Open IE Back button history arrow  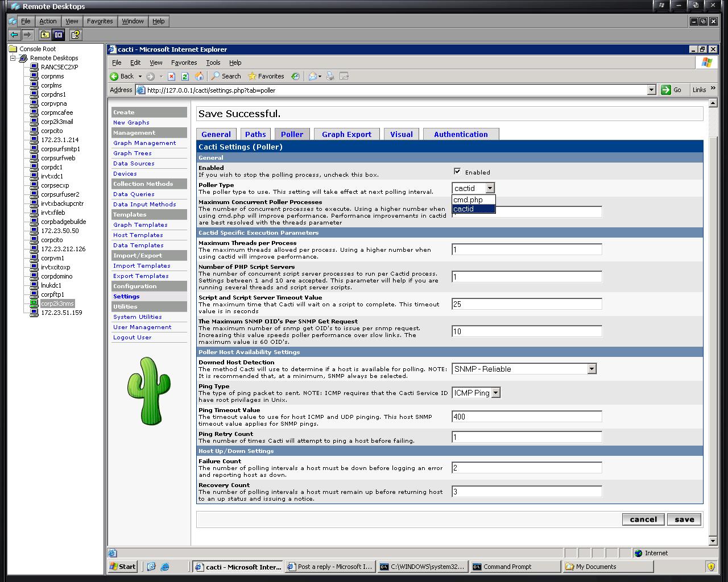(139, 76)
